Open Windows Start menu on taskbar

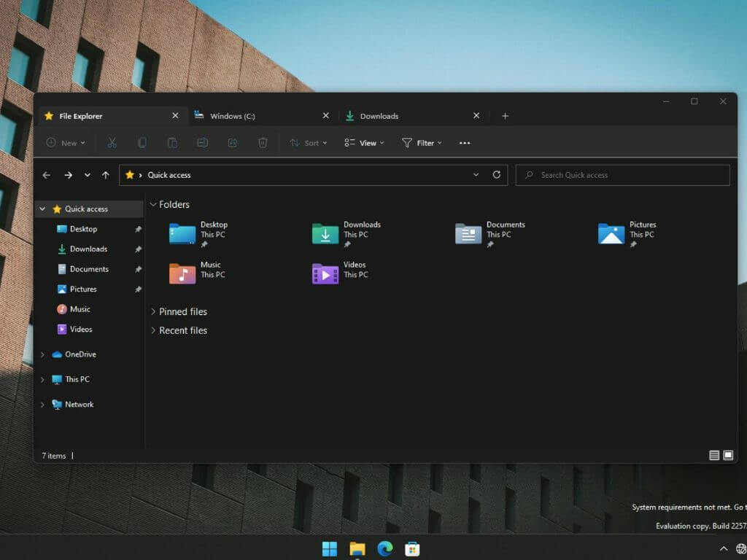(x=329, y=548)
